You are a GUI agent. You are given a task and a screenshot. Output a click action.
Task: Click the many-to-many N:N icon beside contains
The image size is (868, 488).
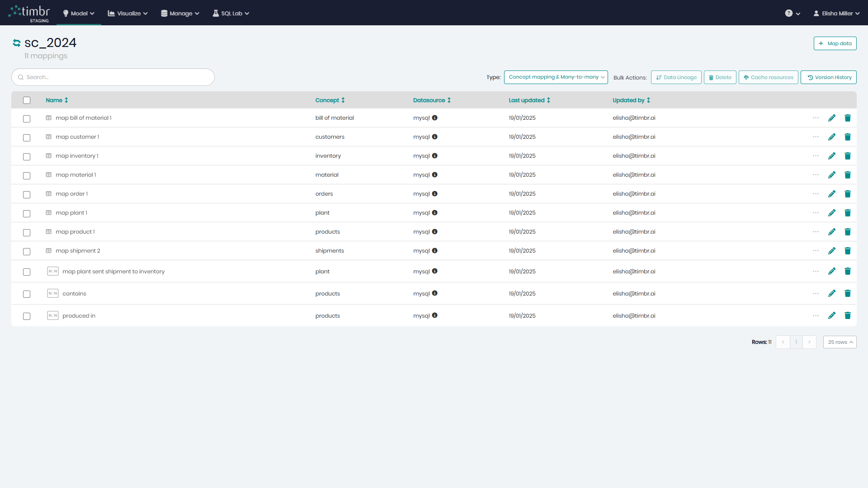[x=53, y=293]
